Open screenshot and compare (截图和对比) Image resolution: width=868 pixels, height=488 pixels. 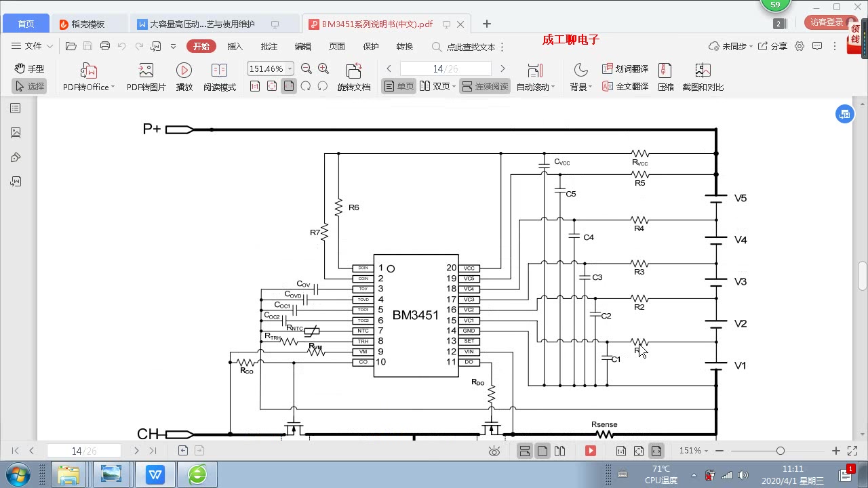coord(703,77)
